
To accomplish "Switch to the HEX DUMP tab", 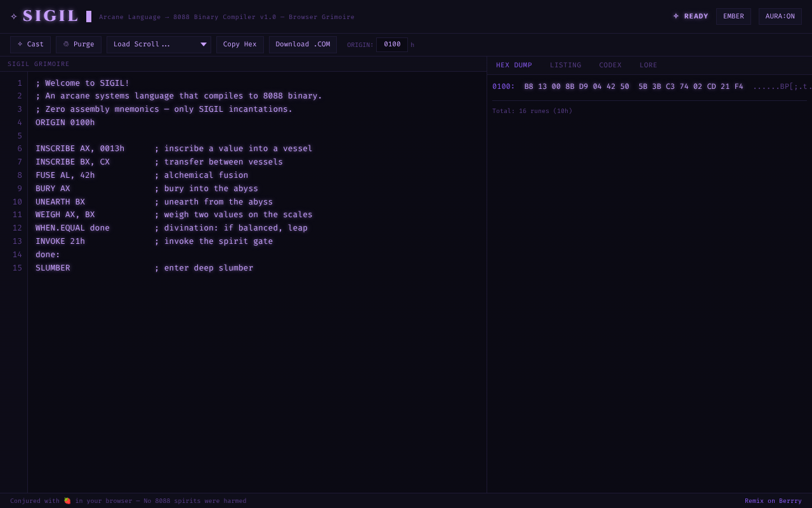I will tap(514, 65).
